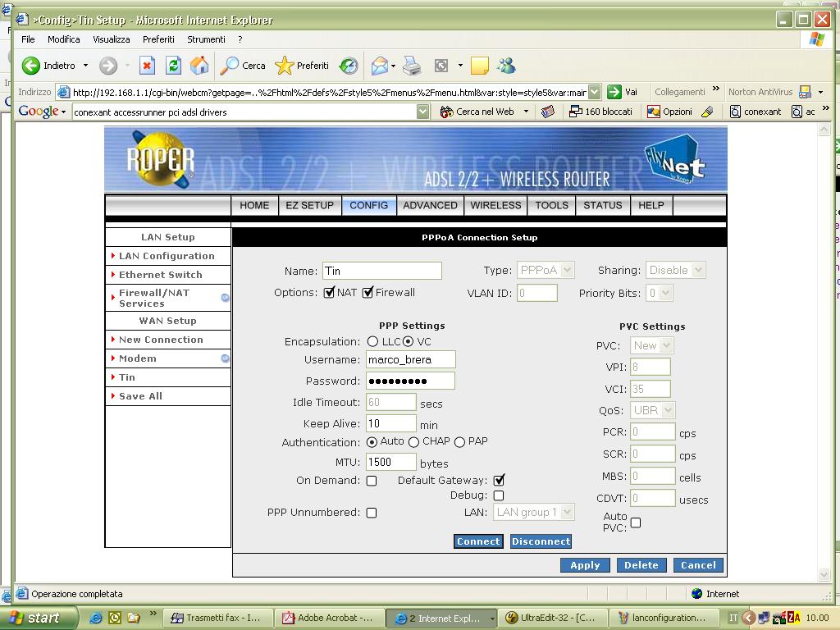Click into the Username field
The image size is (840, 630).
pos(409,359)
